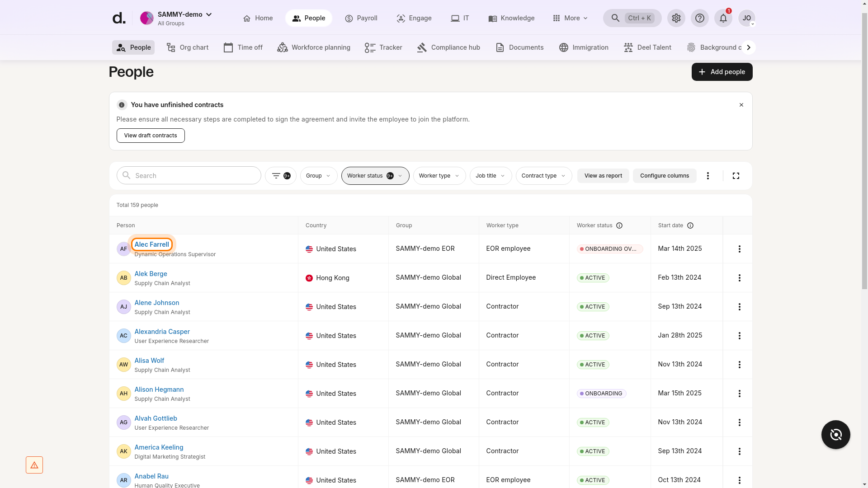This screenshot has width=868, height=488.
Task: Toggle fullscreen table view icon
Action: click(736, 176)
